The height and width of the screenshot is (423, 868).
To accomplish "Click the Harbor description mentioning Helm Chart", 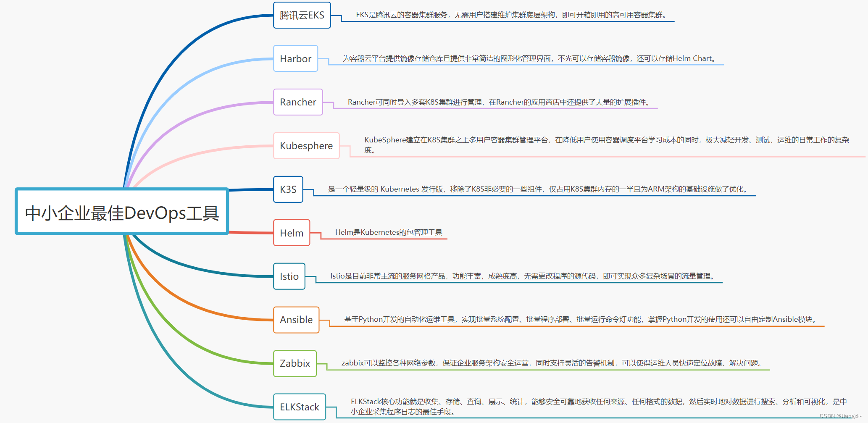I will (x=530, y=58).
